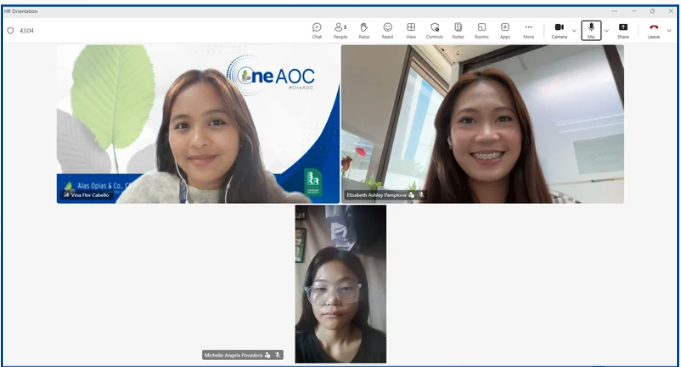
Task: Toggle the Camera on or off
Action: (x=559, y=30)
